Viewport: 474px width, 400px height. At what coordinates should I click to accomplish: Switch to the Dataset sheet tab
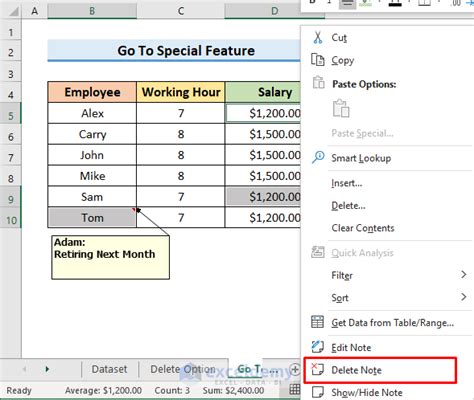[109, 369]
